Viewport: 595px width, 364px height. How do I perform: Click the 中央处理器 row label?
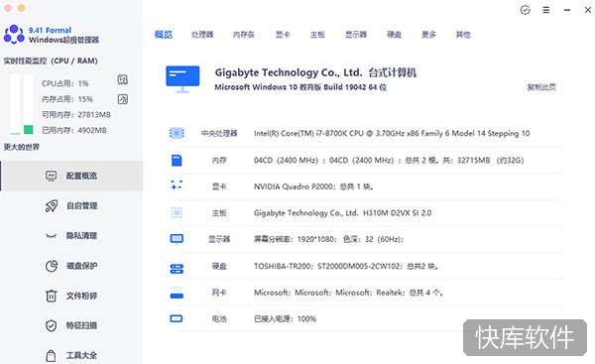[219, 133]
